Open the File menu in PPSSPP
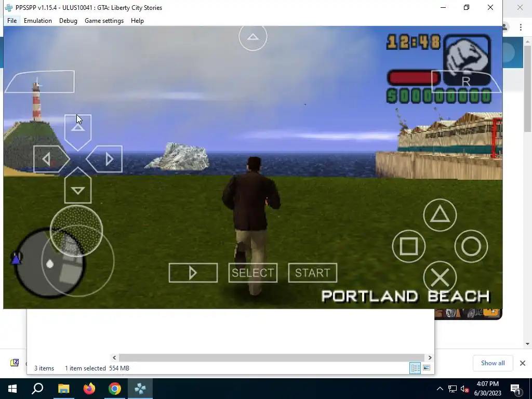 12,21
